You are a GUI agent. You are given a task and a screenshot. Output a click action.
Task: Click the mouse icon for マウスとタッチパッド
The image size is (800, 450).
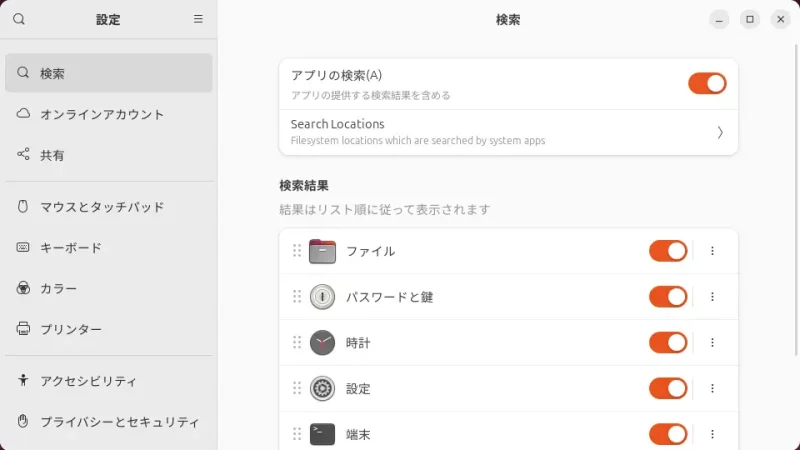(x=23, y=206)
